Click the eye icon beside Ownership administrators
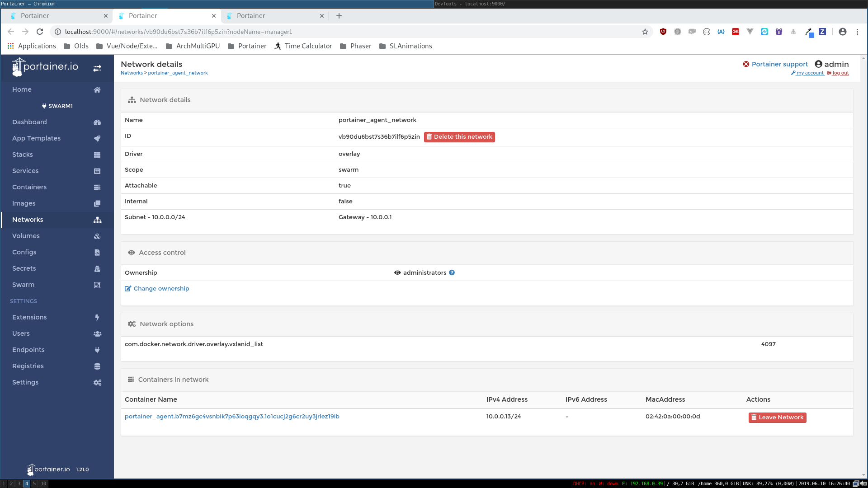 [x=397, y=272]
